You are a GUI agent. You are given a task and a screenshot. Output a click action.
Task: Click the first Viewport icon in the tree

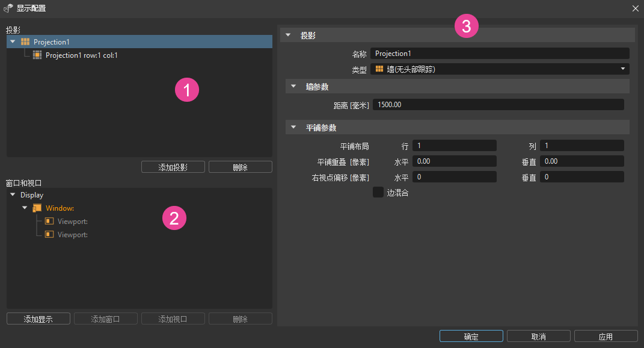point(49,221)
